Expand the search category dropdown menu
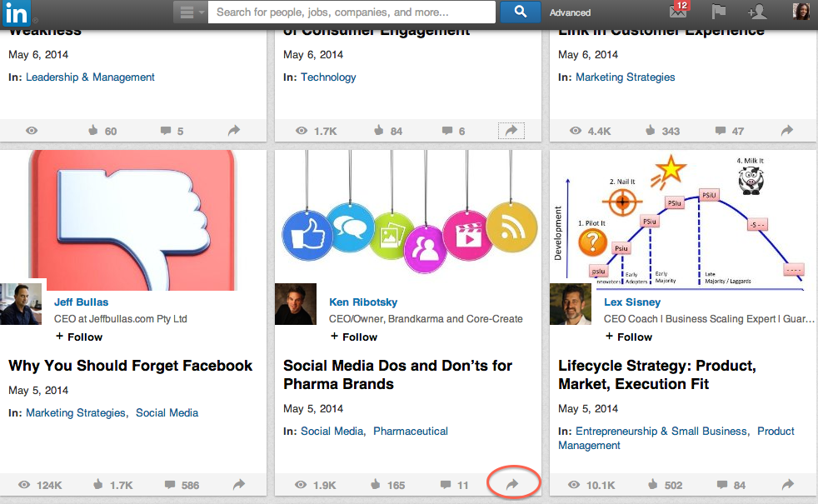This screenshot has width=818, height=504. click(x=191, y=12)
